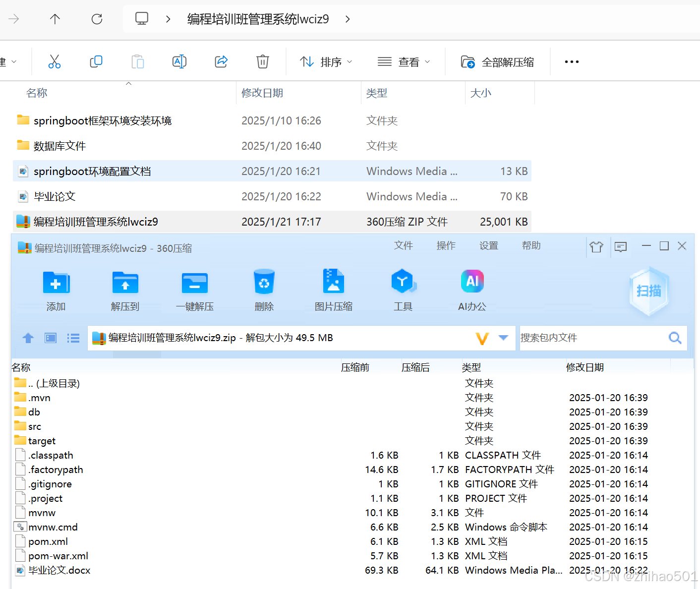700x589 pixels.
Task: Expand the archive path dropdown arrow
Action: 504,338
